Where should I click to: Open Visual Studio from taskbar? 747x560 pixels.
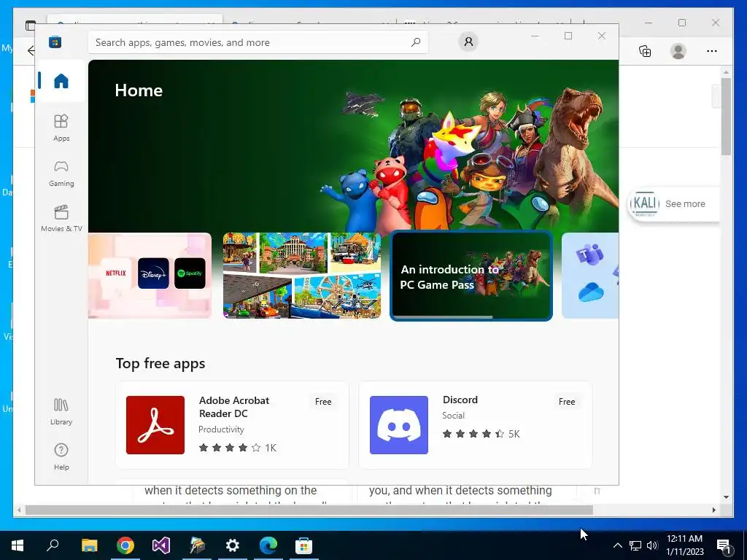[160, 545]
